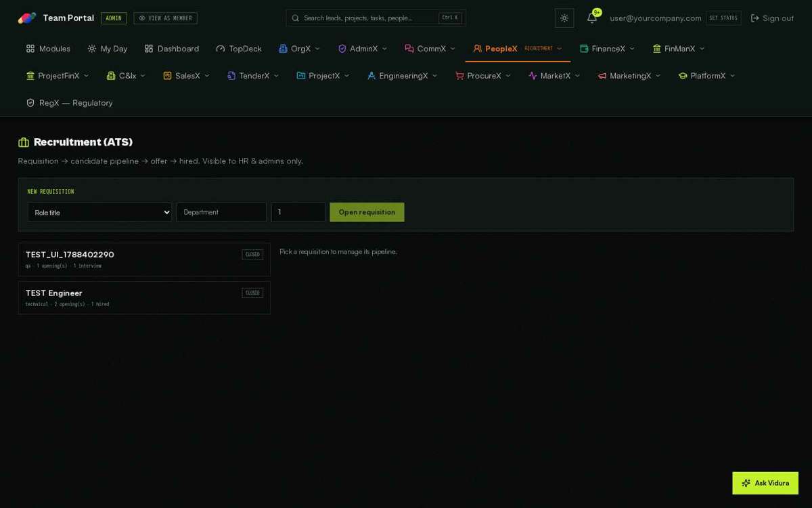This screenshot has width=812, height=508.
Task: Click the search leads, projects, tasks box
Action: 376,18
